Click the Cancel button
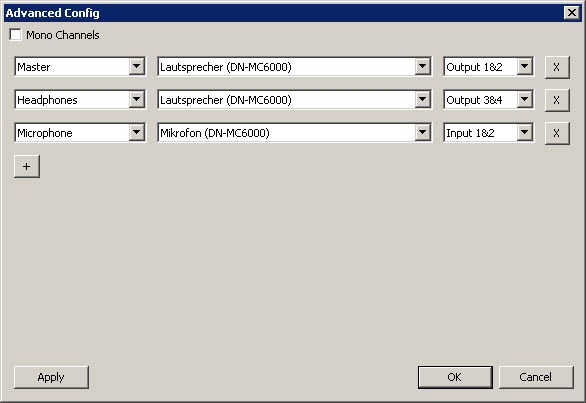 (x=536, y=377)
